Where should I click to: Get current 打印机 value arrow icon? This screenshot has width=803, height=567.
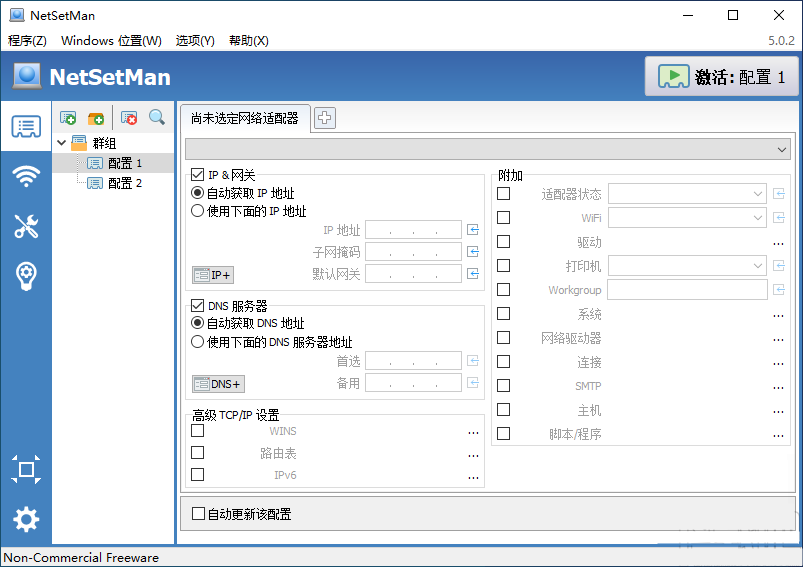pos(779,265)
